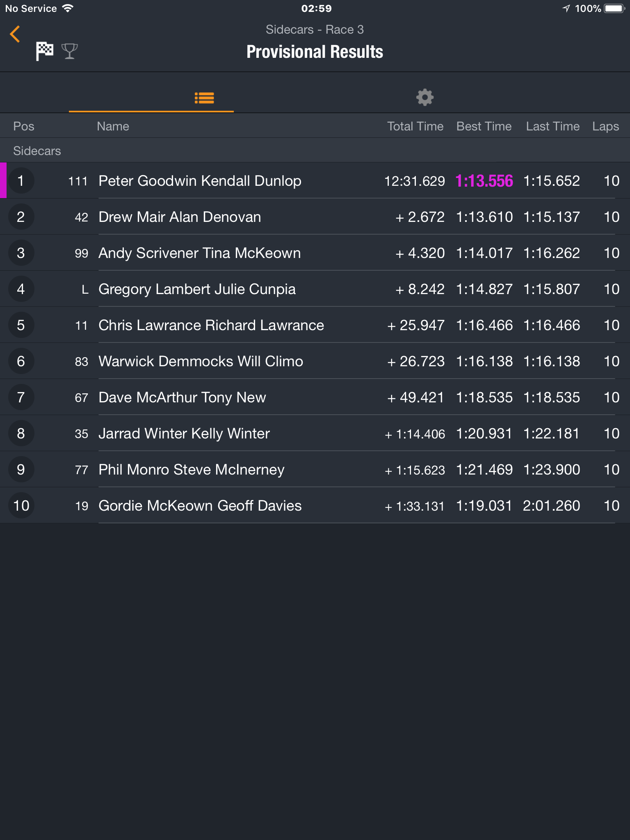Open Gordie McKeown Geoff Davies' row

(315, 505)
